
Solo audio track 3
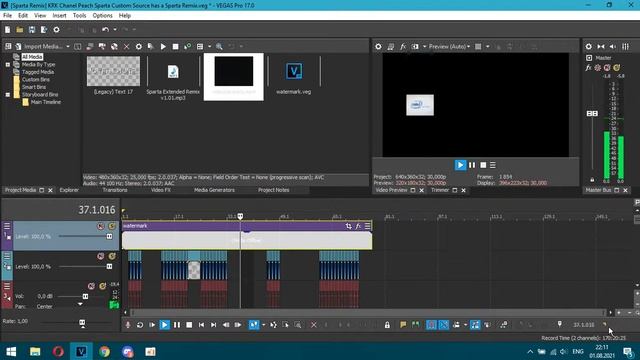click(x=102, y=286)
